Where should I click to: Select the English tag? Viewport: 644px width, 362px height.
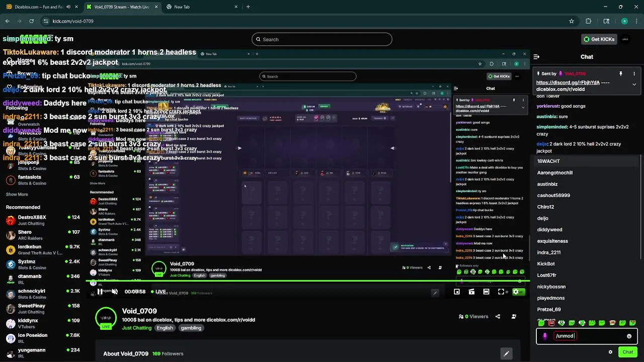[x=165, y=328]
